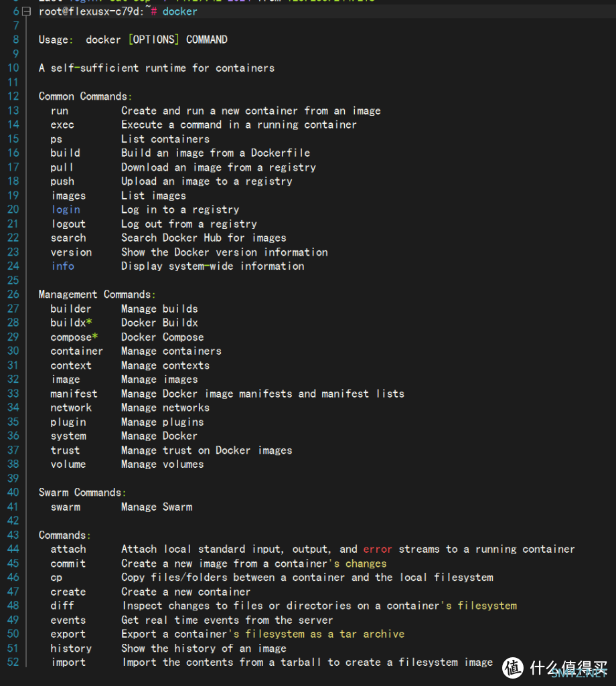Click 'Manage Swarm' description text
This screenshot has width=616, height=686.
[157, 507]
